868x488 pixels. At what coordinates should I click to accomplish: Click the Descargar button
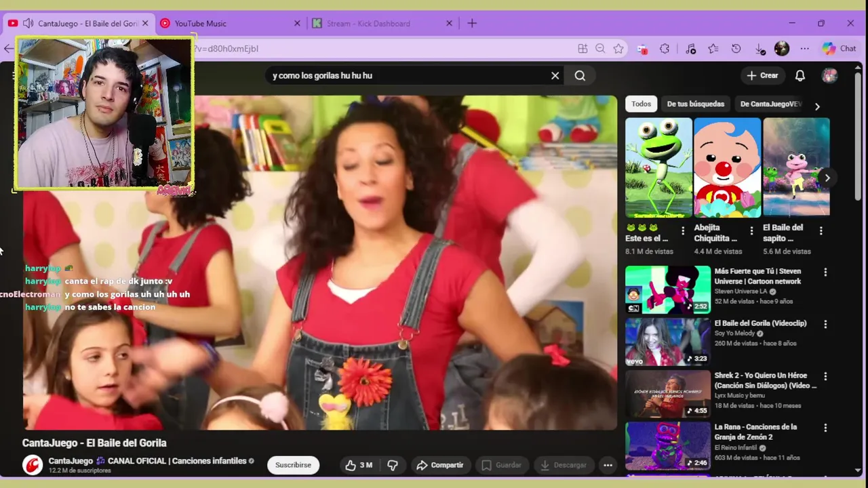coord(564,465)
